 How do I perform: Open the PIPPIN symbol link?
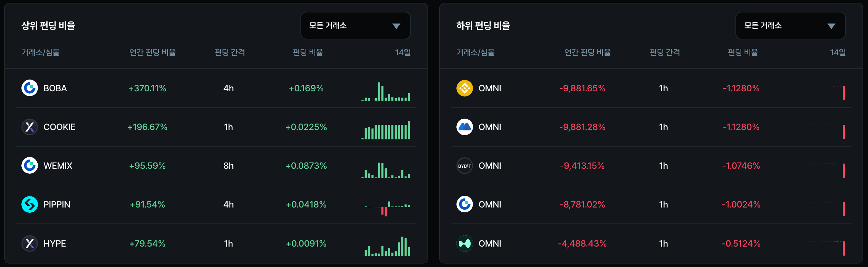click(57, 204)
